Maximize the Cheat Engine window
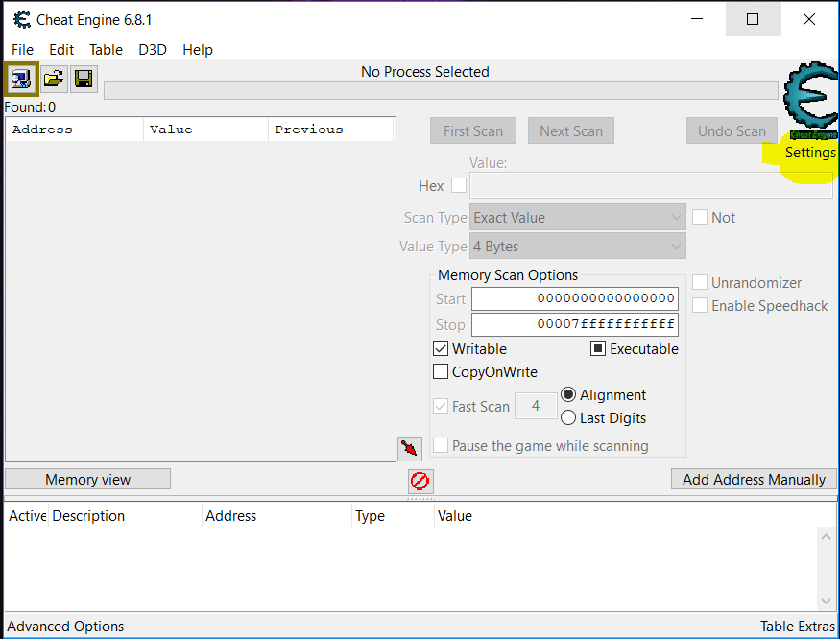This screenshot has width=840, height=639. coord(753,19)
